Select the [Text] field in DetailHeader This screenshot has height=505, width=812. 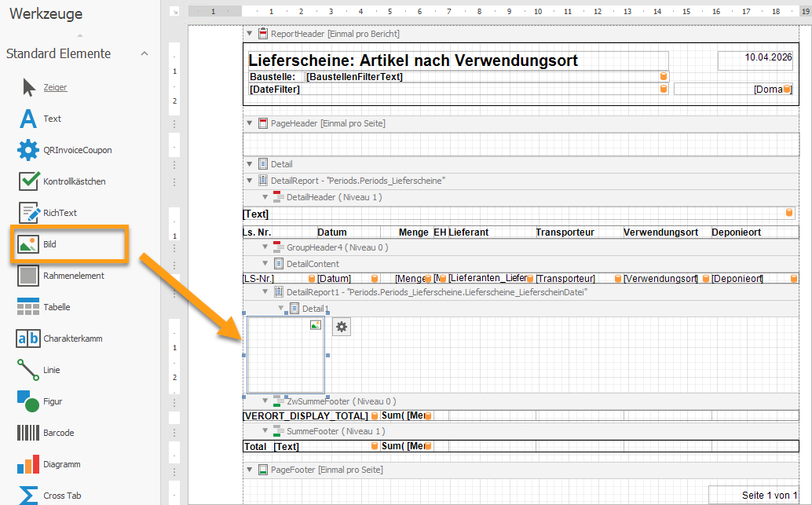coord(518,214)
